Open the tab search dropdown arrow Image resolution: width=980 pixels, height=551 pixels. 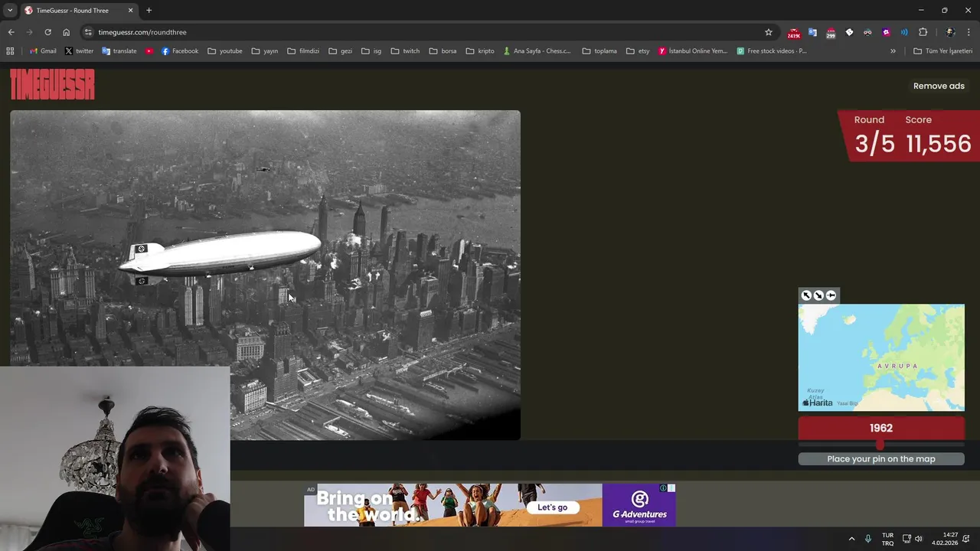click(10, 11)
